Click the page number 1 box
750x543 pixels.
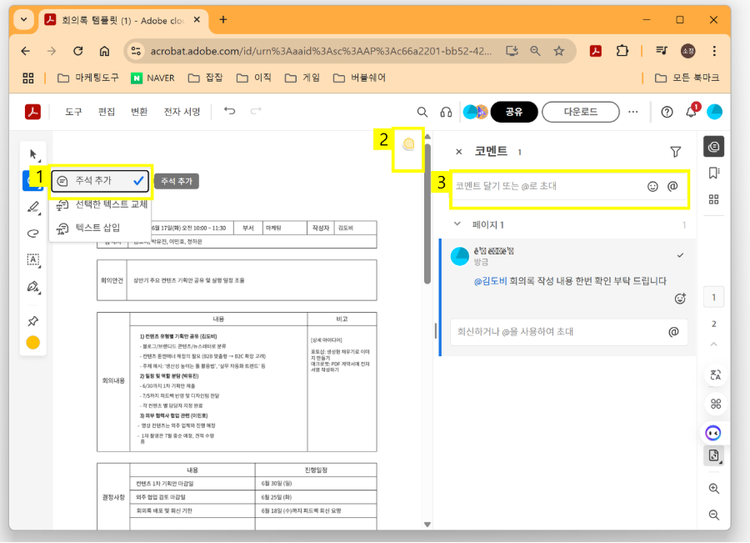point(713,298)
